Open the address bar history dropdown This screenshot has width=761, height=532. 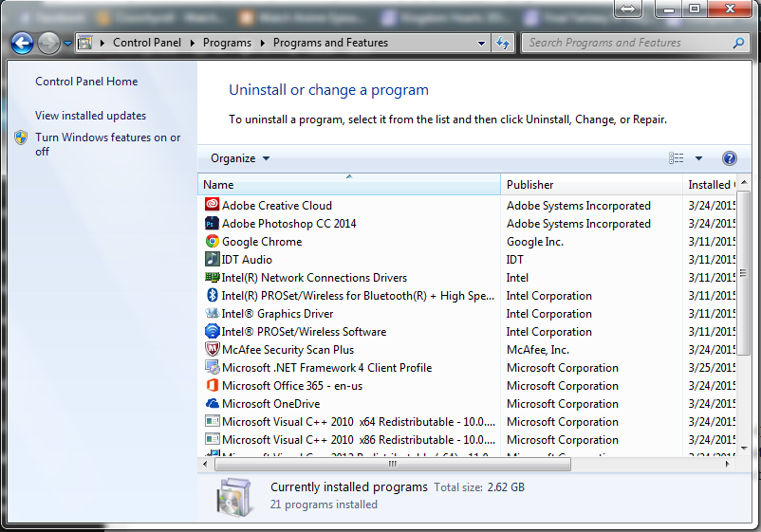coord(481,44)
